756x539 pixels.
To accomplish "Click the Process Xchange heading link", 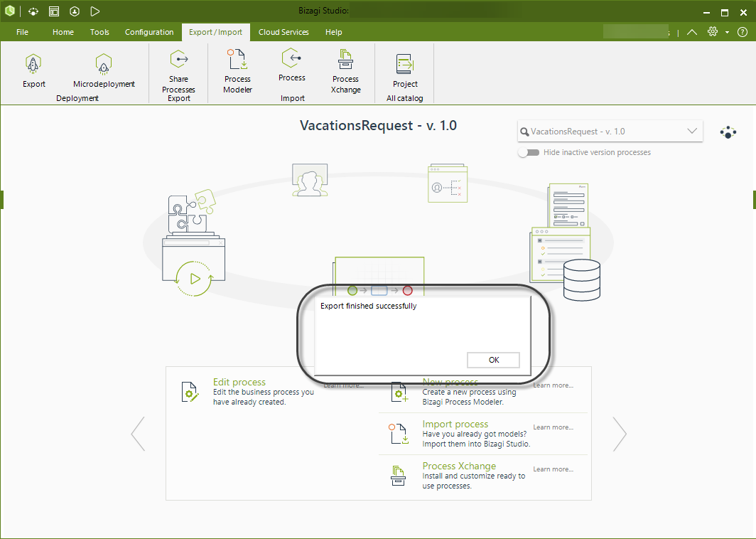I will click(x=459, y=466).
